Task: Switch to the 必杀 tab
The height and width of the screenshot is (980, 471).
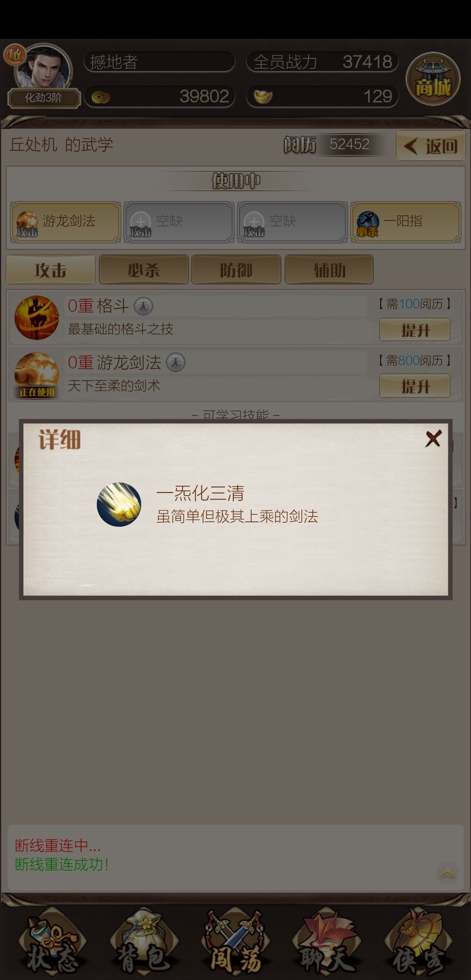Action: point(144,270)
